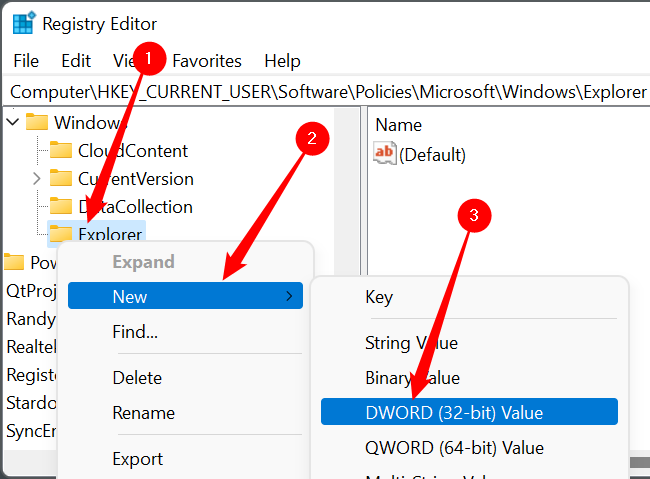Click the registry path address bar
650x479 pixels.
coord(328,91)
